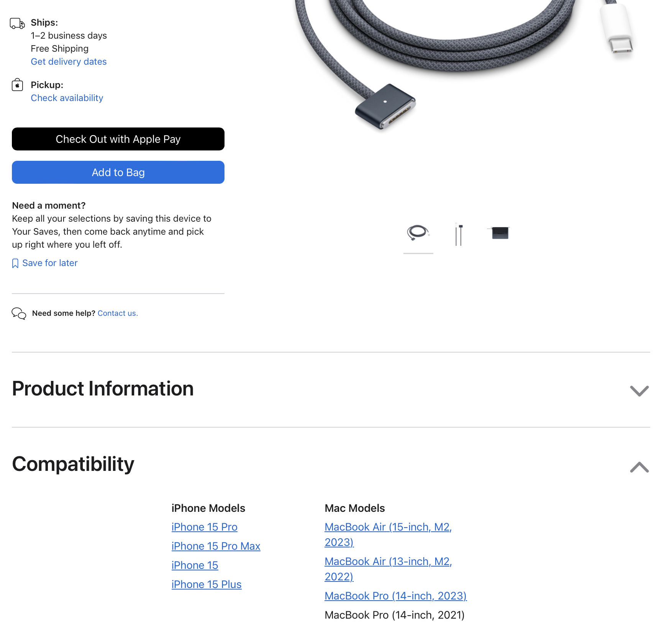Click the shipping truck icon
Viewport: 672px width, 624px height.
(x=17, y=23)
